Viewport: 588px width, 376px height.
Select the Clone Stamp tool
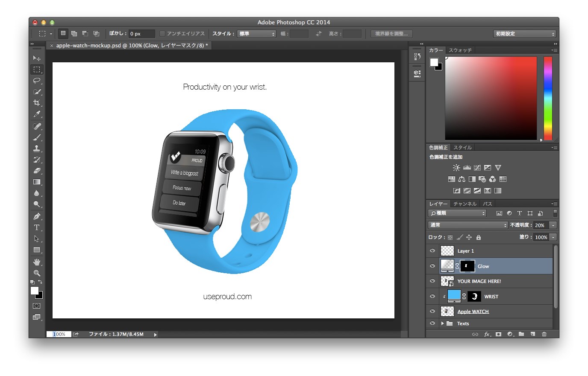click(x=37, y=149)
